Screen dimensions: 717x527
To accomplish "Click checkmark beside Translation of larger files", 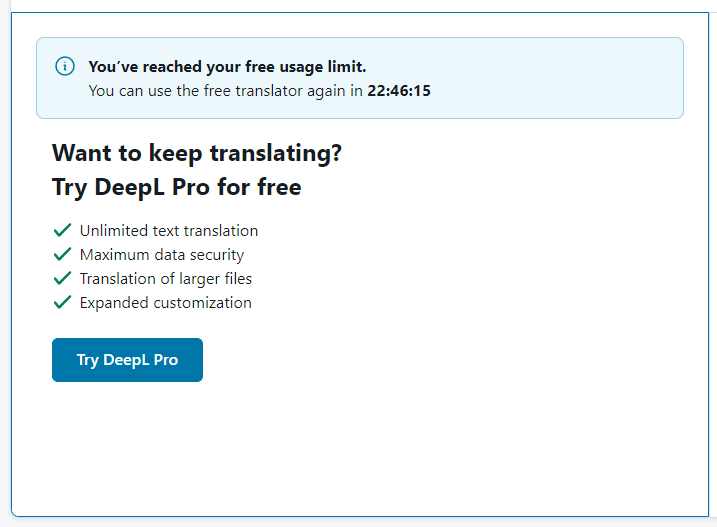I will point(62,278).
